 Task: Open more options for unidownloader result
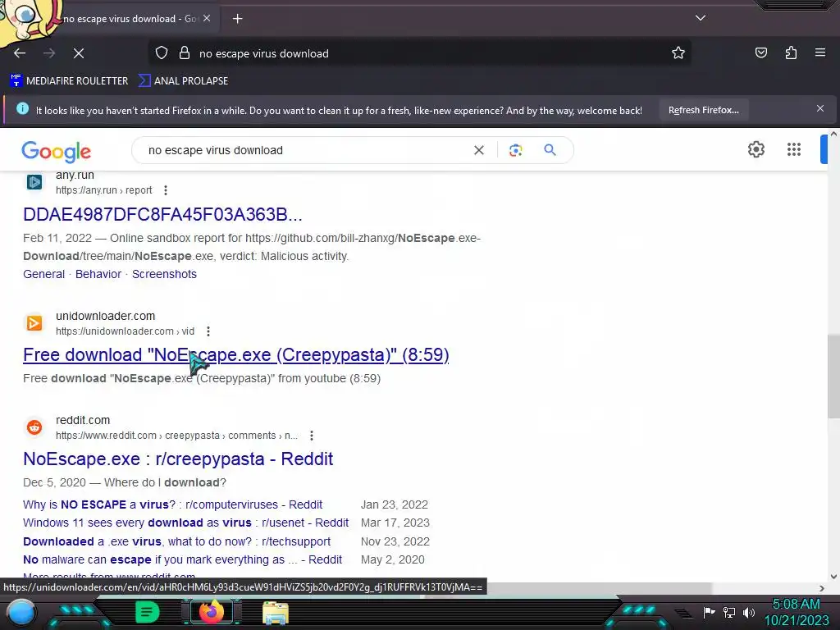coord(208,331)
